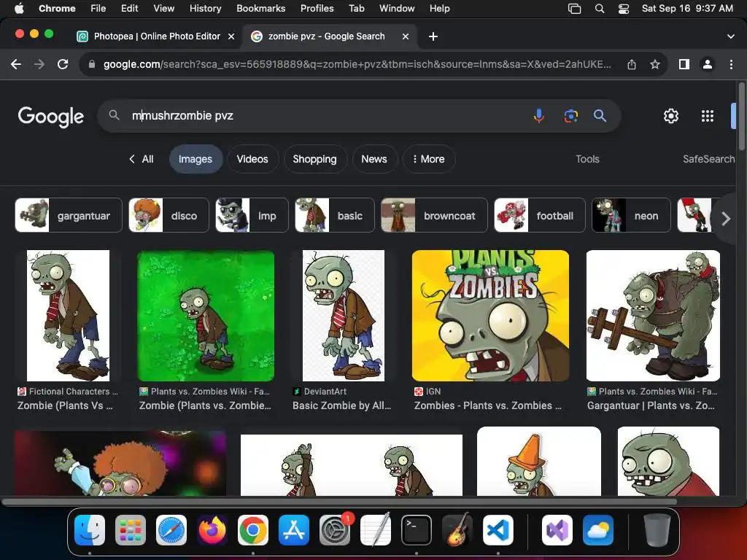Click the voice search microphone icon

539,116
